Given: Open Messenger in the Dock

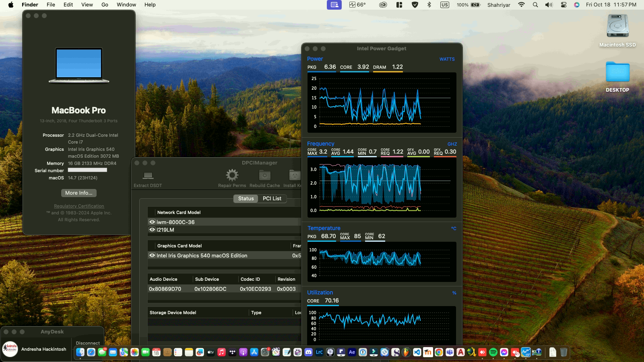Looking at the screenshot, I should pyautogui.click(x=504, y=352).
